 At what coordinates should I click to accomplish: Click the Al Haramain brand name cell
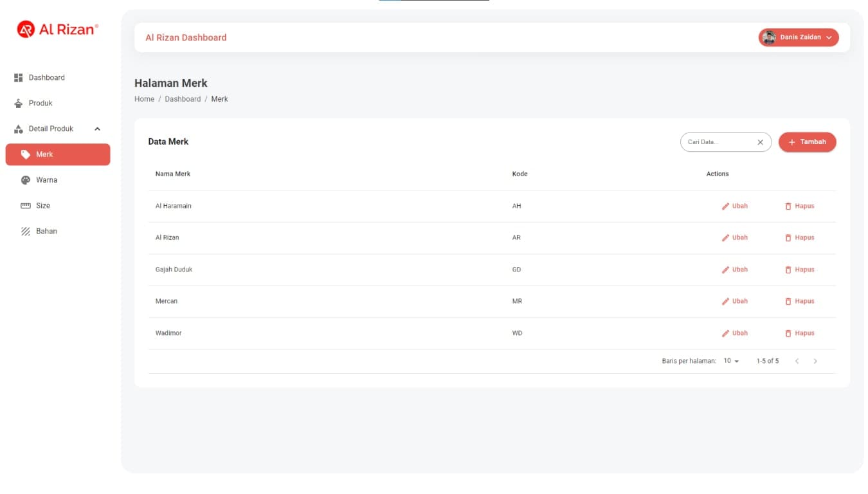[174, 206]
